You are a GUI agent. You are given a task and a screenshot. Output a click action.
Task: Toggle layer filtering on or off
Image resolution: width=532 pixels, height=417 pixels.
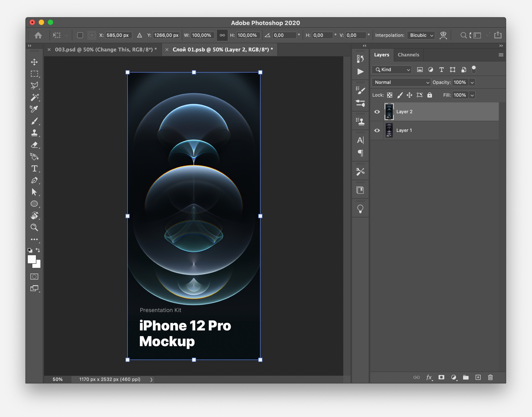pos(474,69)
